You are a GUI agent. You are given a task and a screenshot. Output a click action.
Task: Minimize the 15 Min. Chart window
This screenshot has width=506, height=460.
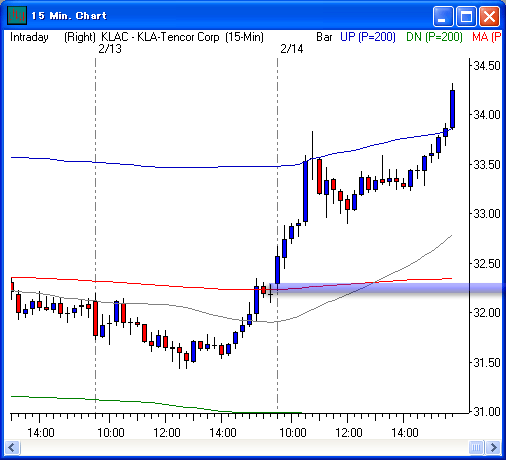443,16
